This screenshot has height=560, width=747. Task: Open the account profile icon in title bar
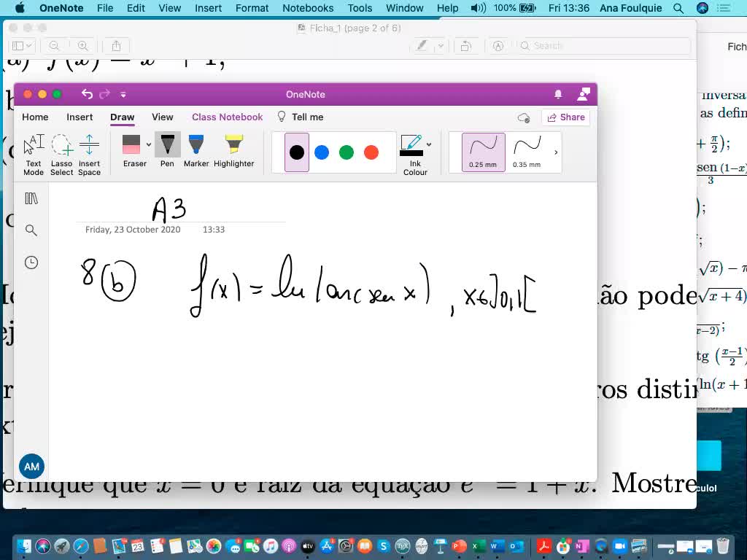(584, 94)
